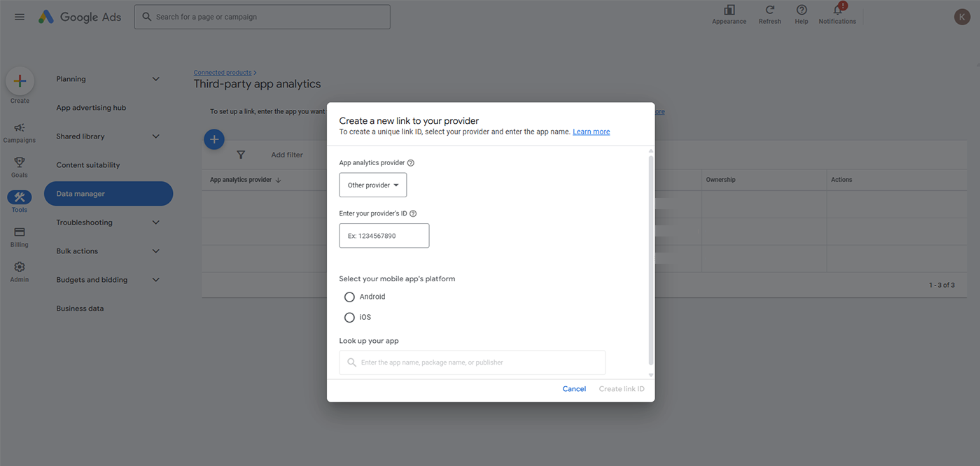Open Admin gear icon
Image resolution: width=980 pixels, height=466 pixels.
click(20, 267)
